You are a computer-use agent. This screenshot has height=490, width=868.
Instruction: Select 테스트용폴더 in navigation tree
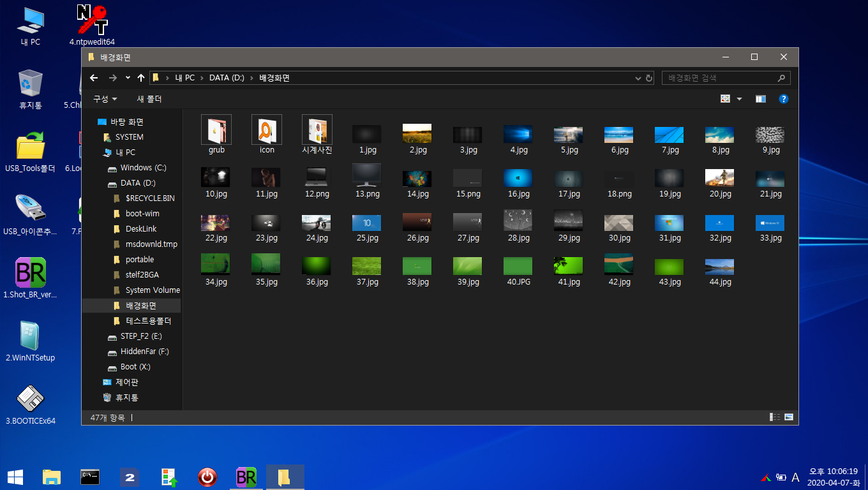(x=142, y=321)
